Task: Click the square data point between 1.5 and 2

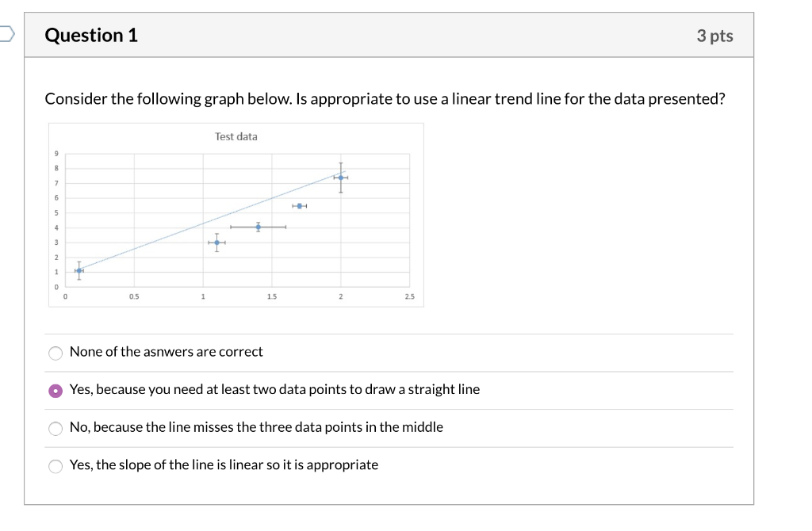Action: point(299,206)
